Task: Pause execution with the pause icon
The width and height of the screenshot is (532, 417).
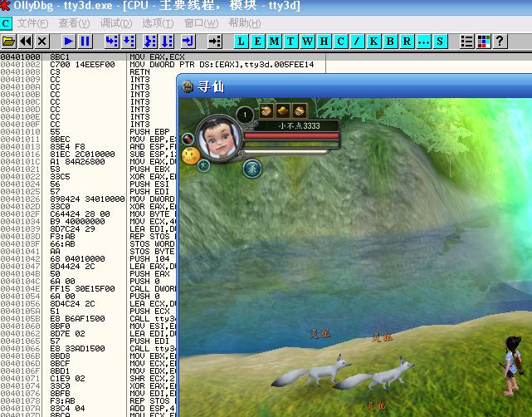Action: point(85,42)
